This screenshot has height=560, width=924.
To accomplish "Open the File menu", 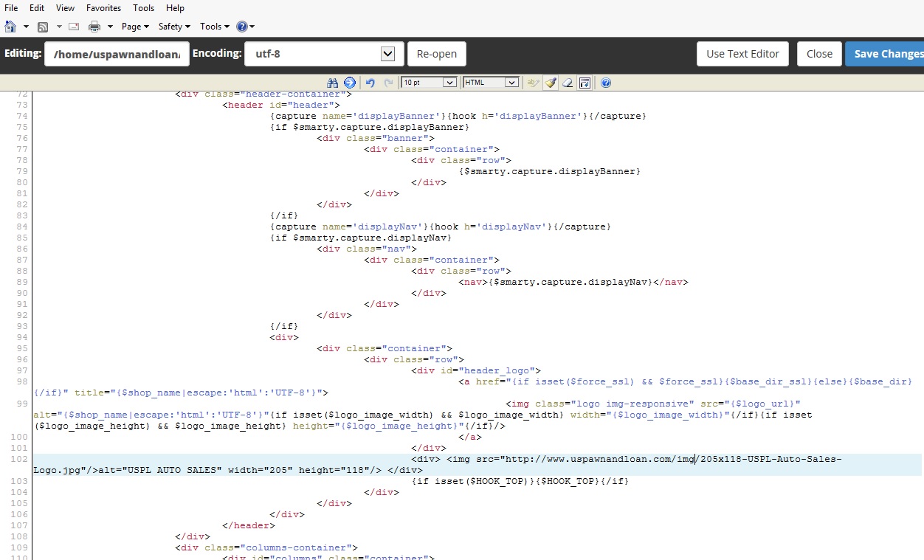I will coord(11,8).
